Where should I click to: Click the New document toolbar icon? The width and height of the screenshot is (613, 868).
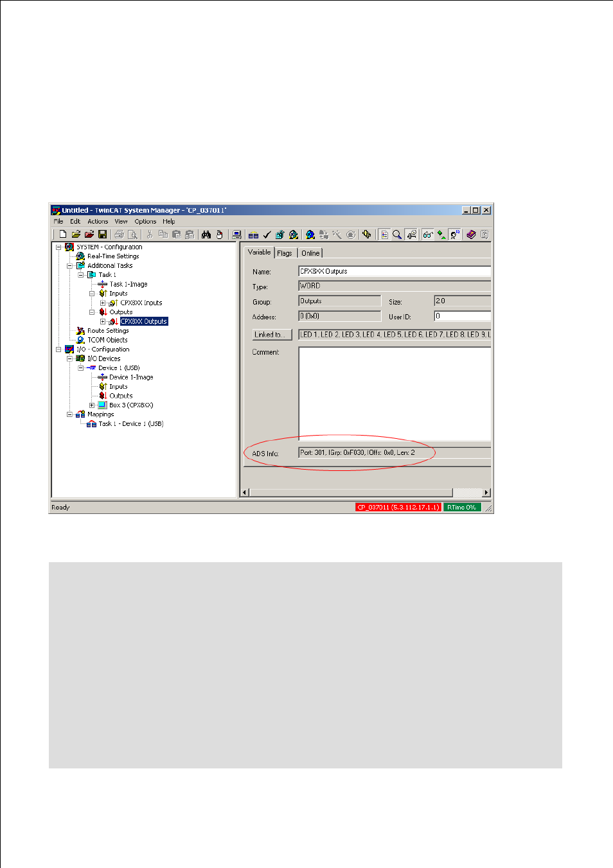63,235
